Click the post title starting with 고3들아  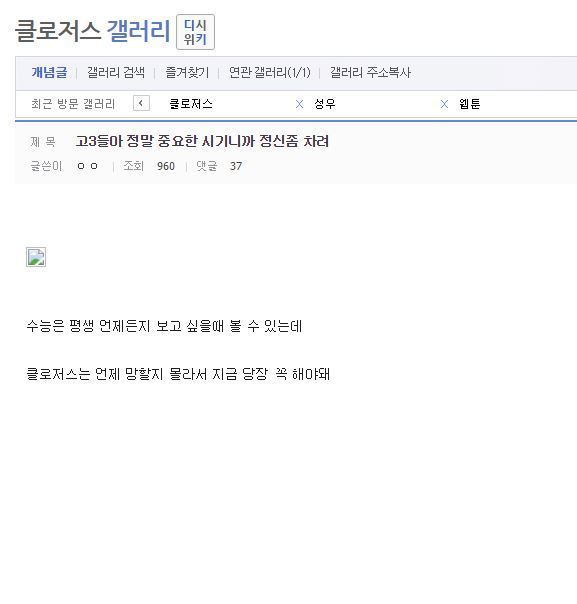tap(202, 141)
